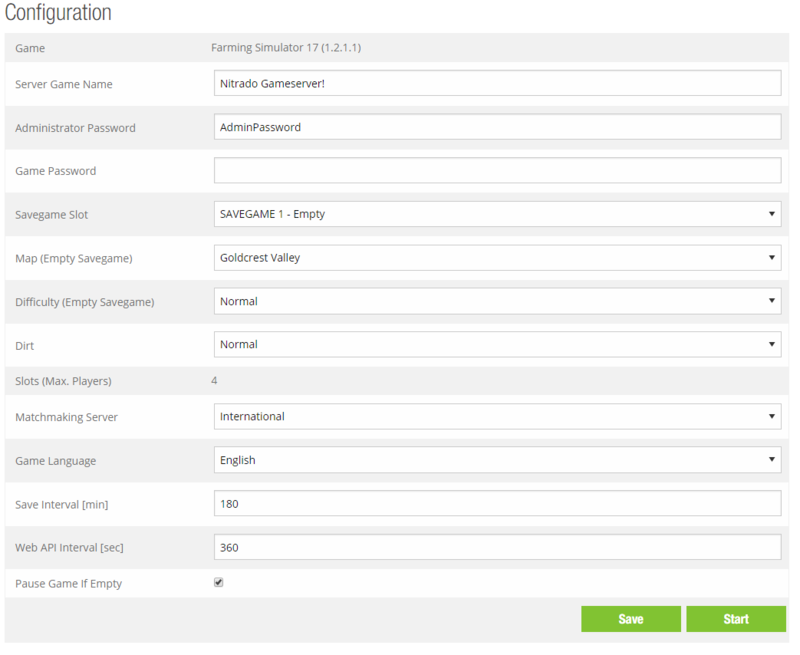The height and width of the screenshot is (655, 800).
Task: Click the Savegame Slot label
Action: point(52,215)
